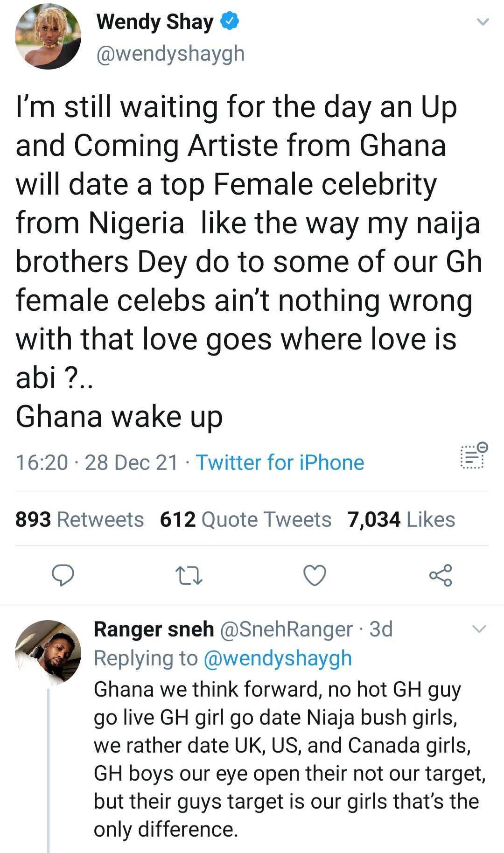Tap the @SnehRanger handle

(286, 629)
